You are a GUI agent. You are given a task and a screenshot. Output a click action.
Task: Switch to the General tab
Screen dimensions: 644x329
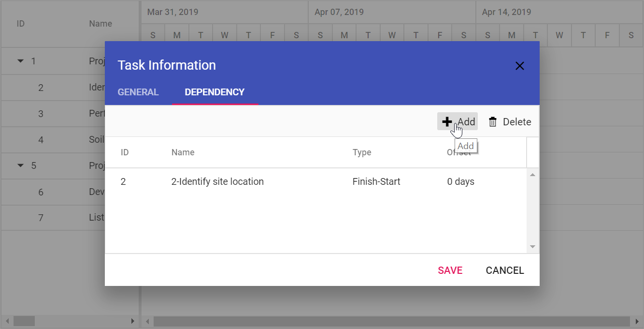[138, 92]
